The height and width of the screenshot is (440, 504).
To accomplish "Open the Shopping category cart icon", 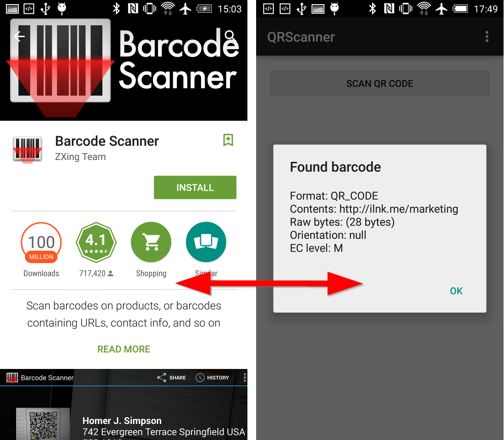I will coord(151,242).
